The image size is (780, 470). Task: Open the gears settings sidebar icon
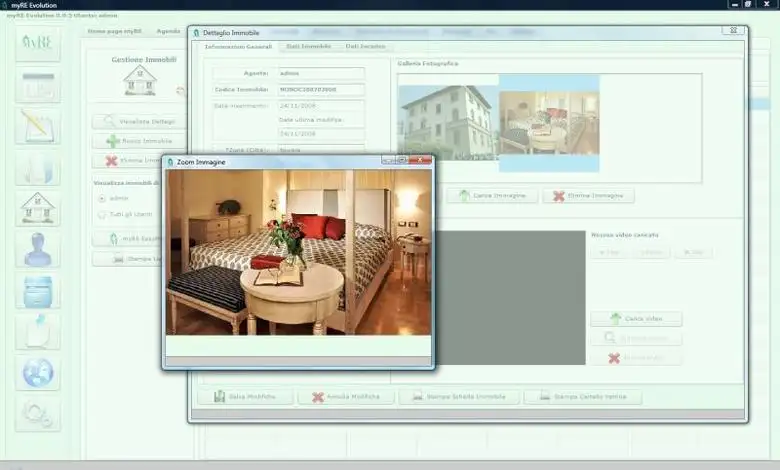38,412
